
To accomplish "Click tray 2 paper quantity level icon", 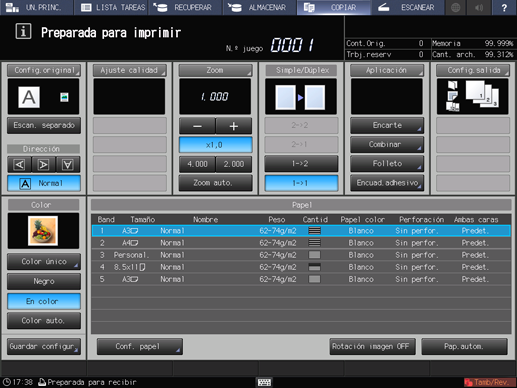I will pos(315,243).
